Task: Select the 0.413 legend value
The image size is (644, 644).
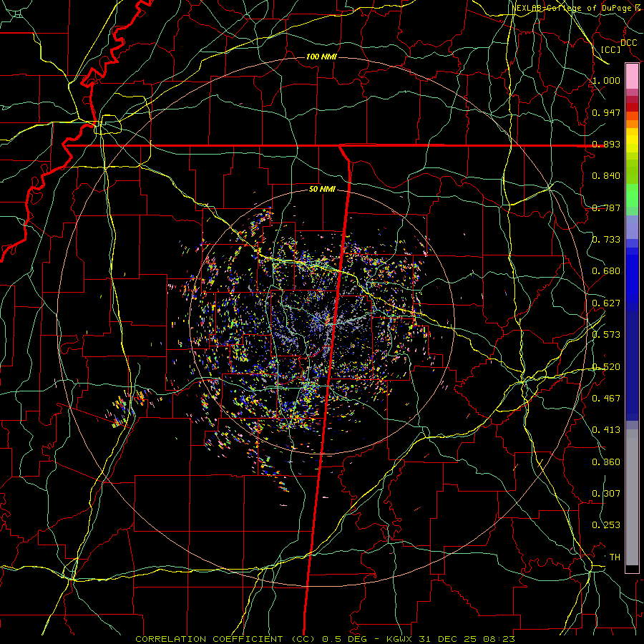Action: (x=606, y=430)
